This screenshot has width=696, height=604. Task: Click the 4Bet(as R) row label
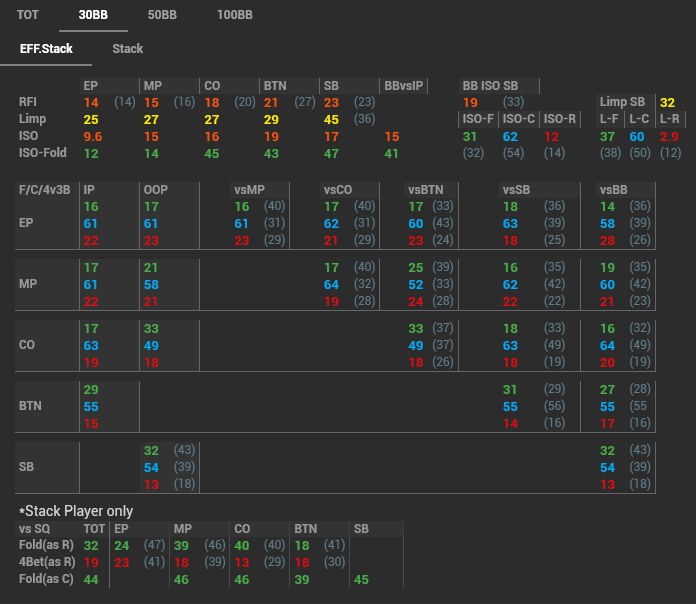point(46,562)
